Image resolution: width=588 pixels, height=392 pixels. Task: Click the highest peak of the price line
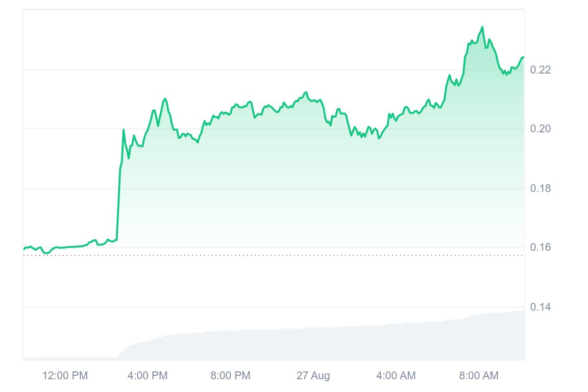(482, 27)
